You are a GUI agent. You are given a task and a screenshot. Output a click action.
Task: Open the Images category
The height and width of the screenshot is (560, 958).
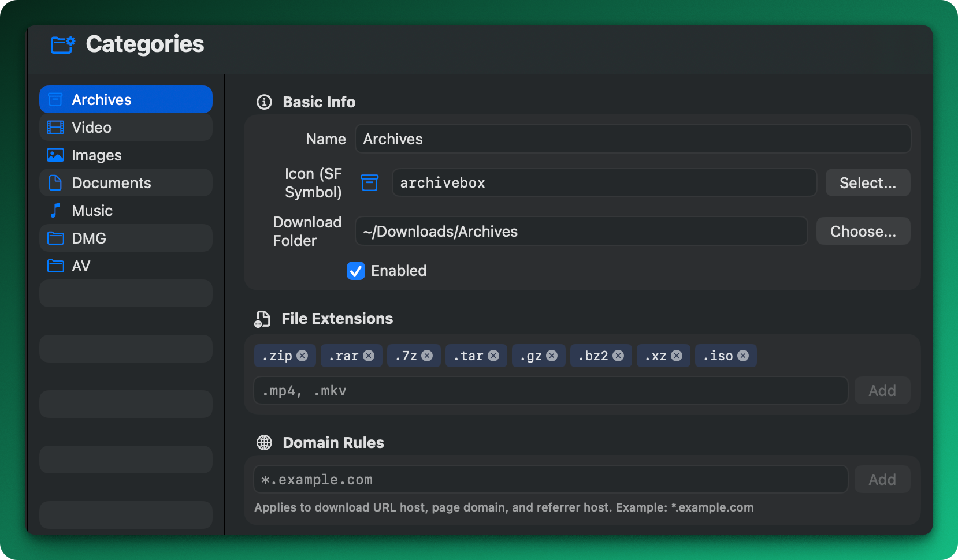[x=126, y=155]
